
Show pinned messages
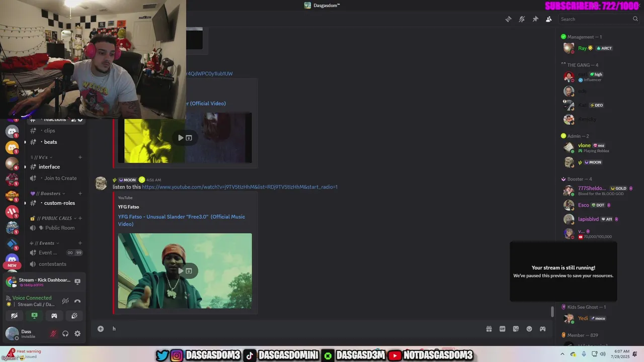click(535, 19)
